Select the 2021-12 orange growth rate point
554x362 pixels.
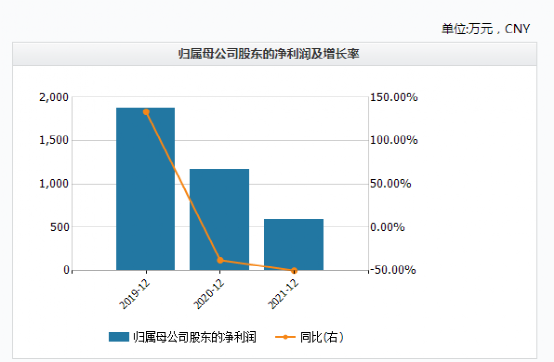[294, 271]
